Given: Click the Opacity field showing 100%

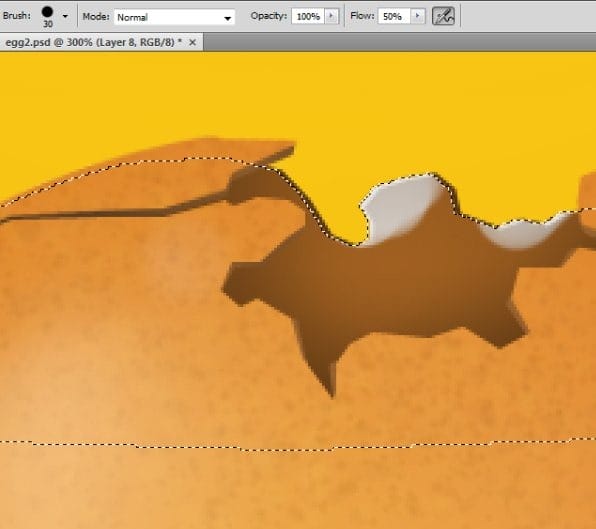Looking at the screenshot, I should coord(308,16).
